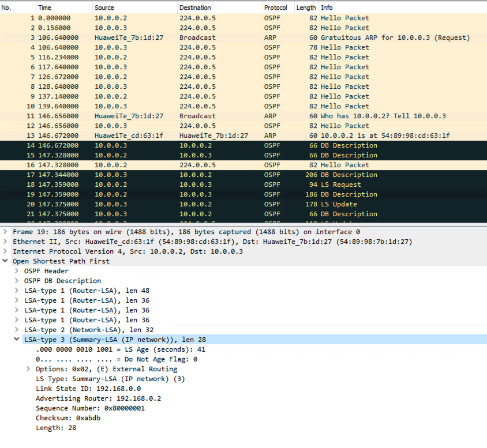The image size is (487, 448).
Task: Select packet 7 at time 126.672000
Action: click(x=244, y=77)
